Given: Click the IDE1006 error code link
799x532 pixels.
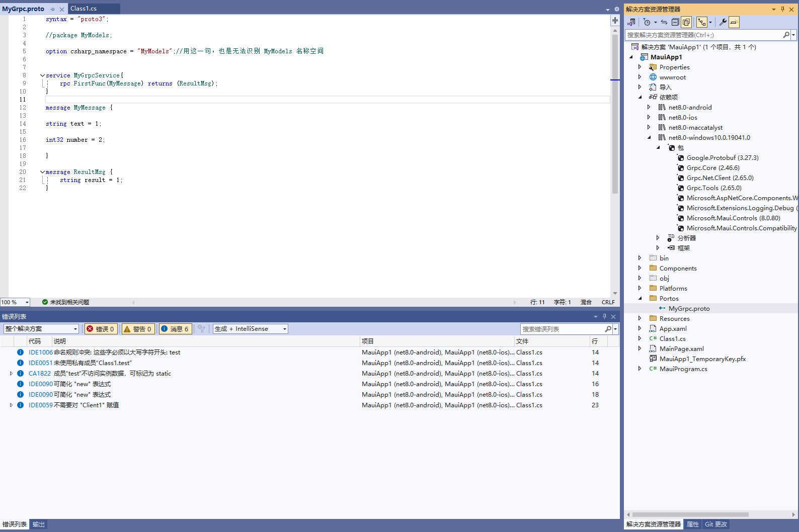Looking at the screenshot, I should click(x=40, y=352).
